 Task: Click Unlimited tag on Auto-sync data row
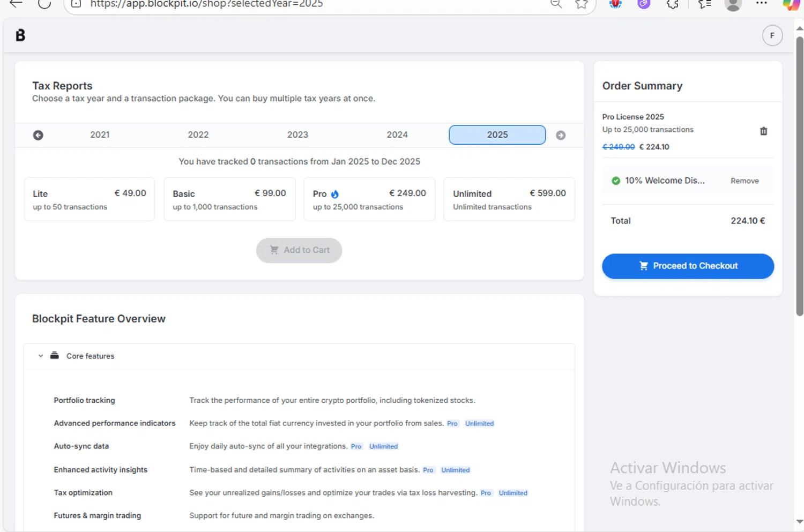[383, 447]
